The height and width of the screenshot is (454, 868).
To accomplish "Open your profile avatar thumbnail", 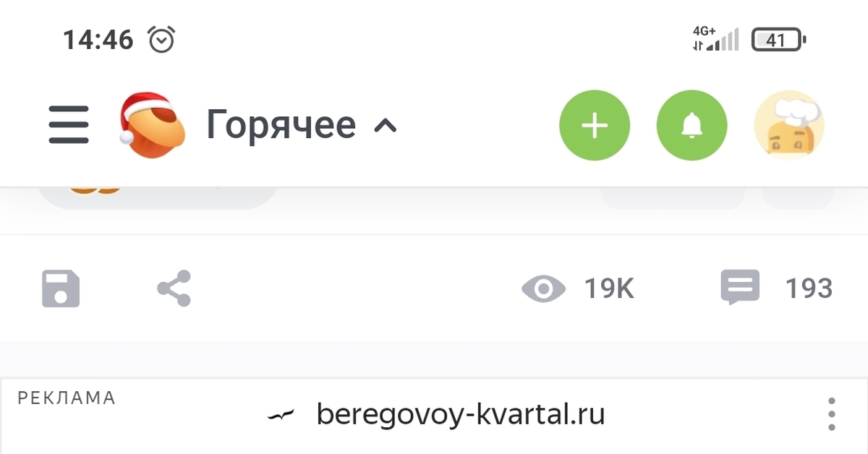I will (x=788, y=124).
